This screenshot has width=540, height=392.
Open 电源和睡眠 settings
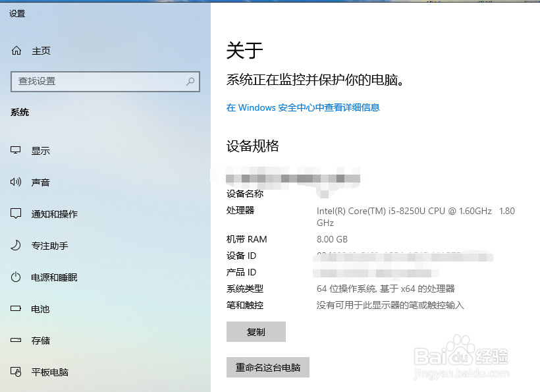click(54, 277)
